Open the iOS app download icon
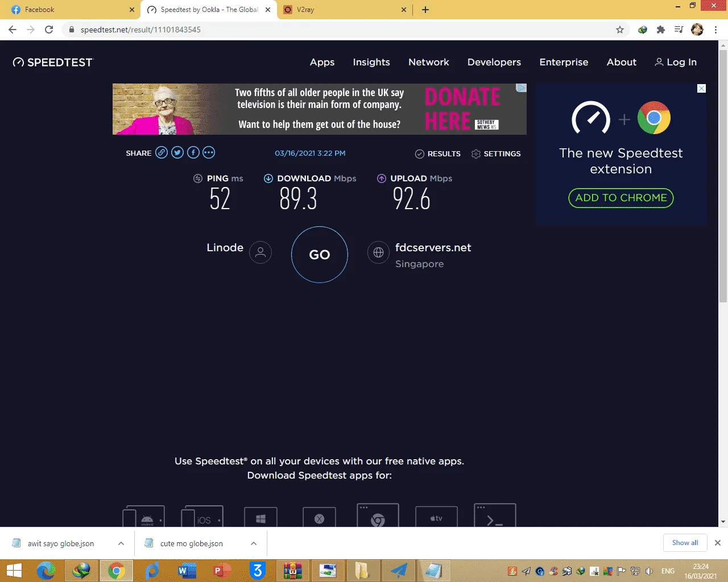The height and width of the screenshot is (582, 728). pyautogui.click(x=202, y=516)
